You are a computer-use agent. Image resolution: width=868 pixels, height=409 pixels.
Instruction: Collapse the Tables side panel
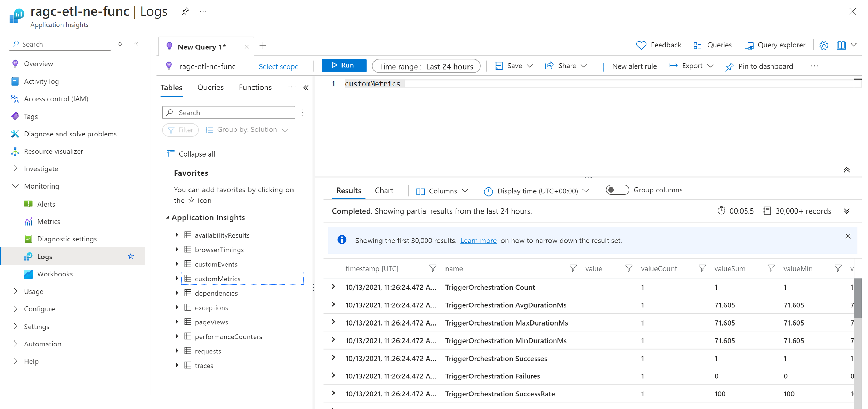coord(306,88)
